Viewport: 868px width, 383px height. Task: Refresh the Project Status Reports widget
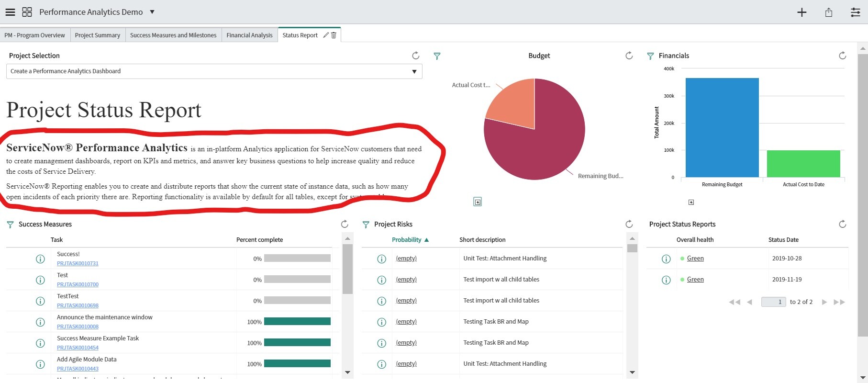tap(843, 224)
